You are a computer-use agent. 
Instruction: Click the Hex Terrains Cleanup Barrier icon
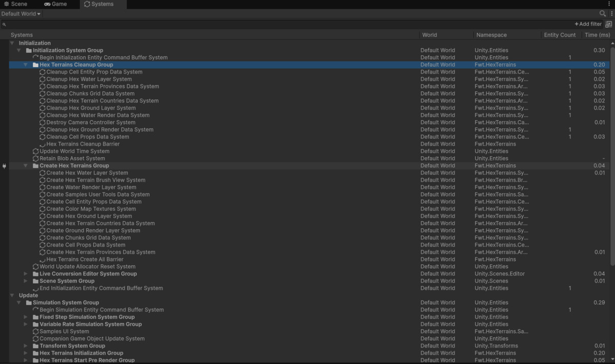[43, 144]
